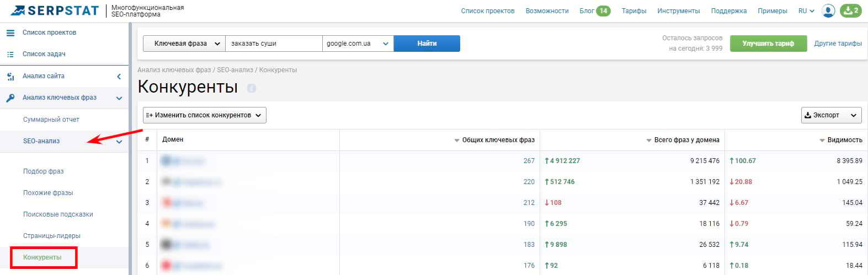
Task: Select visibility value 8 395.89
Action: point(849,161)
